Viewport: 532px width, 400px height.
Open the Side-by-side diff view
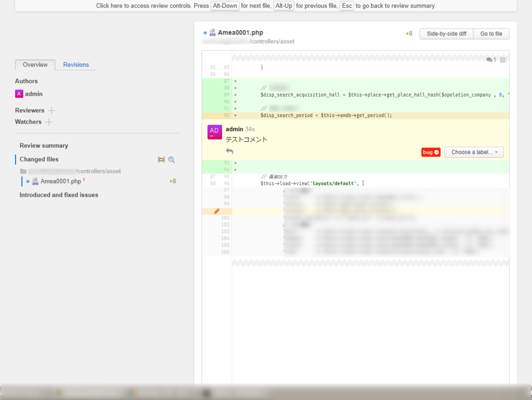[446, 34]
